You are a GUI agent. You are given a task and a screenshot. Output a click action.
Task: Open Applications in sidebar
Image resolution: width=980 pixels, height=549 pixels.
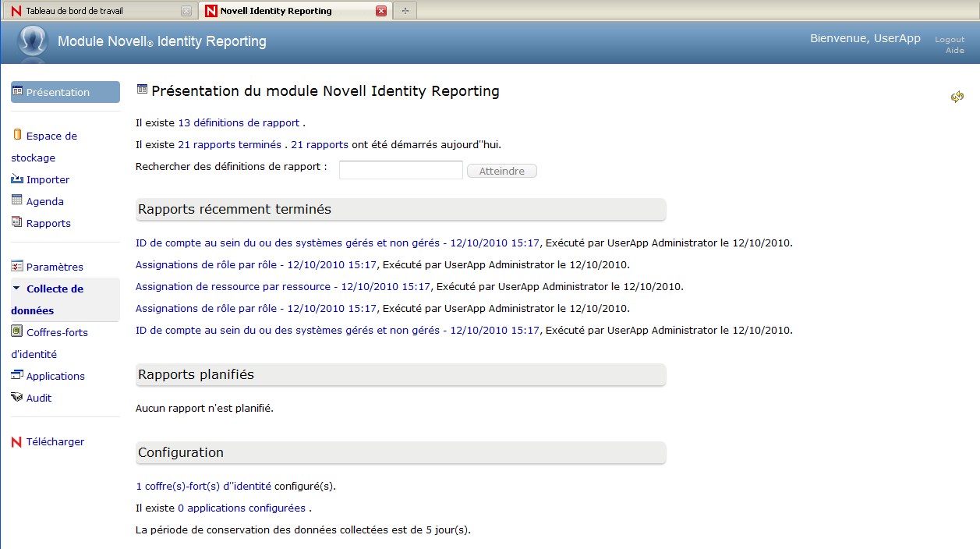point(55,376)
